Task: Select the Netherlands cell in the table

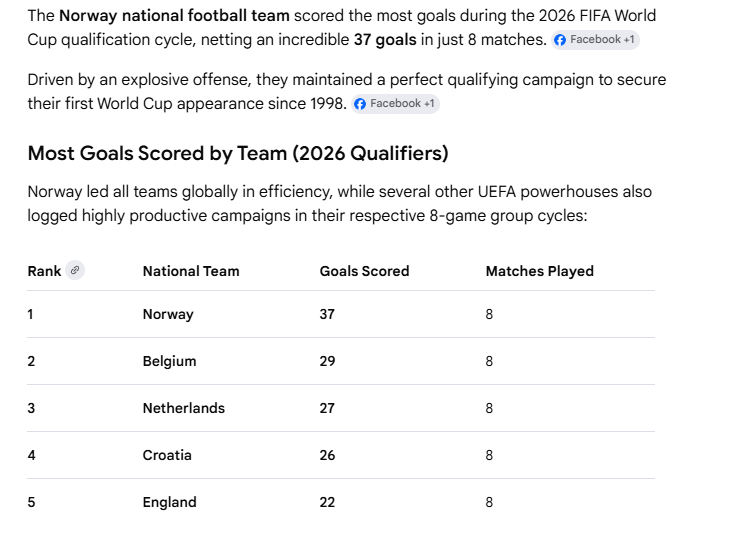Action: pyautogui.click(x=184, y=408)
